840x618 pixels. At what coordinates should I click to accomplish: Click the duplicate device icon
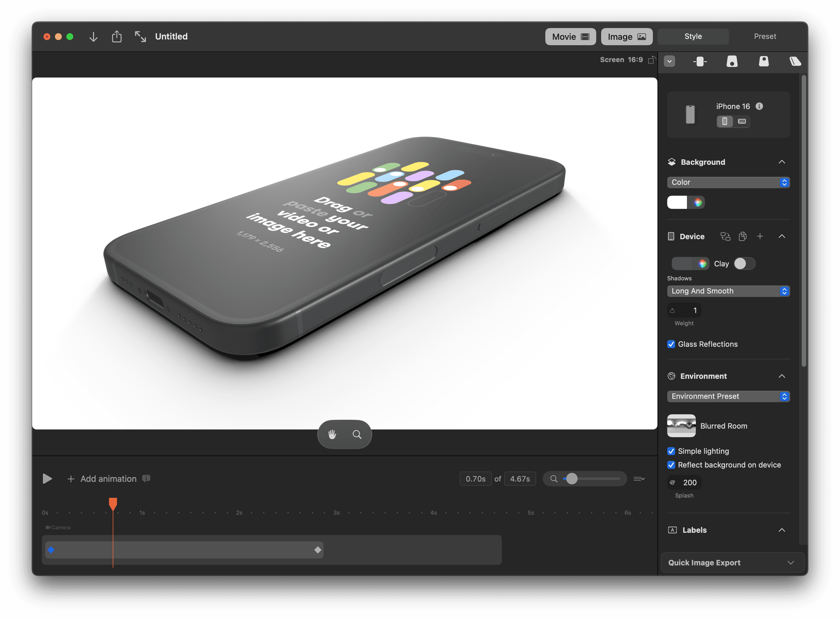pos(743,236)
